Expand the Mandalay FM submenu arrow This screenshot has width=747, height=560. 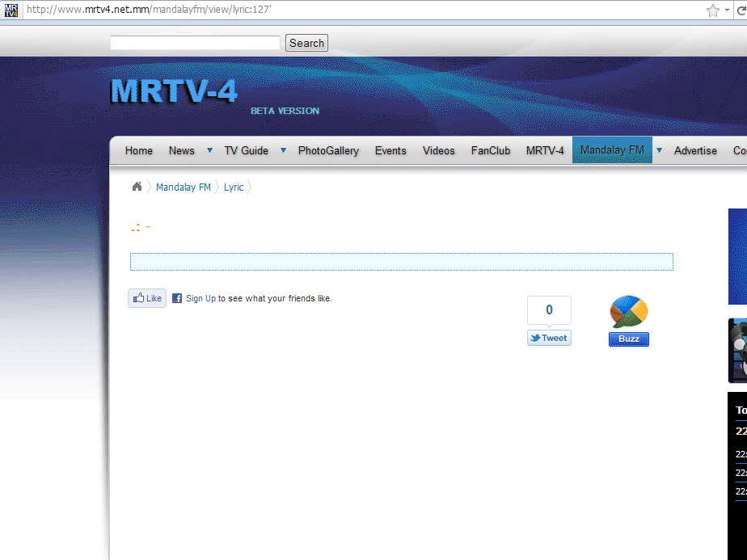pos(660,150)
